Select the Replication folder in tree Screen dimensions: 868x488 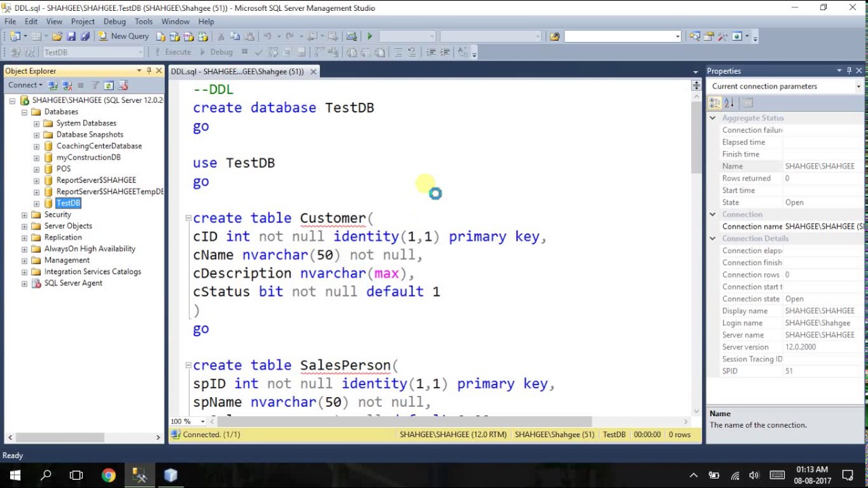point(63,237)
